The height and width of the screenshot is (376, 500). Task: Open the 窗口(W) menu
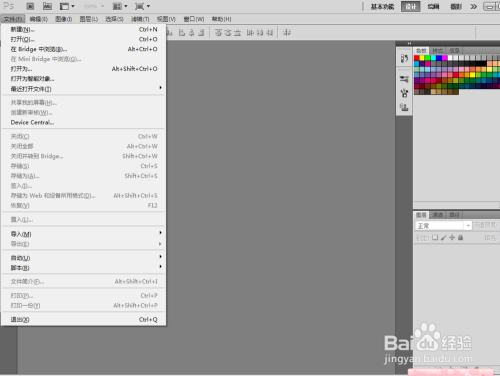194,19
